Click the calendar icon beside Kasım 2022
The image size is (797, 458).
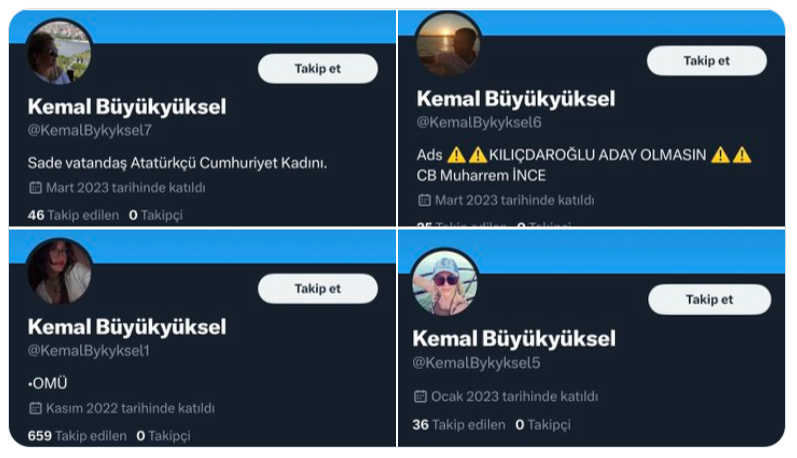35,408
